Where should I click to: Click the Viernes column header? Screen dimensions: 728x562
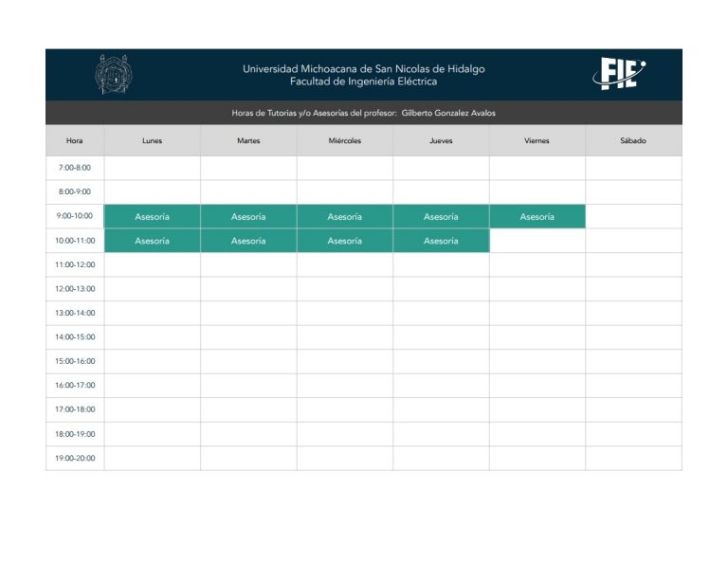[537, 140]
